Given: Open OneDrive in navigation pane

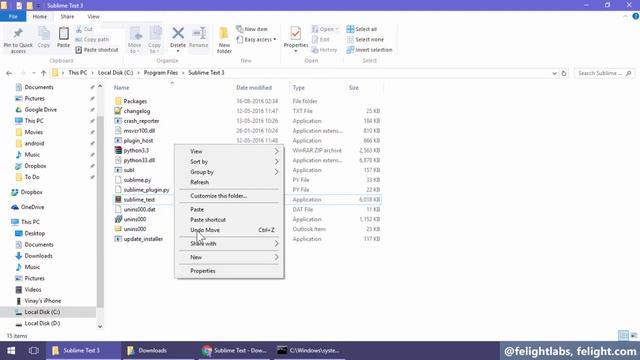Looking at the screenshot, I should [x=32, y=207].
